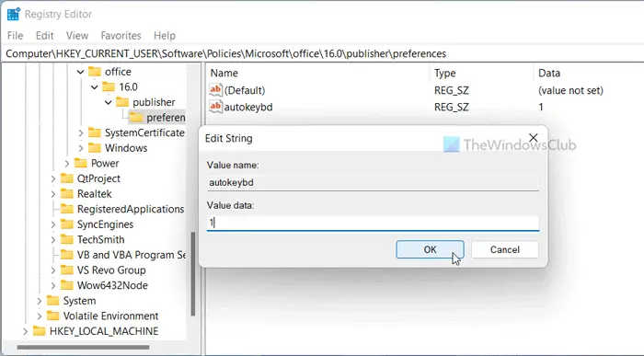Viewport: 644px width, 356px height.
Task: Click the VS Revo Group folder icon
Action: pos(66,270)
